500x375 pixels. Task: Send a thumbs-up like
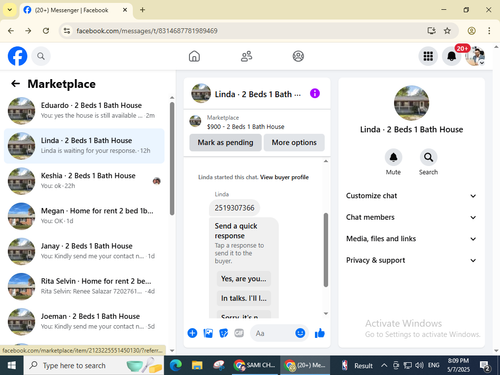tap(320, 333)
